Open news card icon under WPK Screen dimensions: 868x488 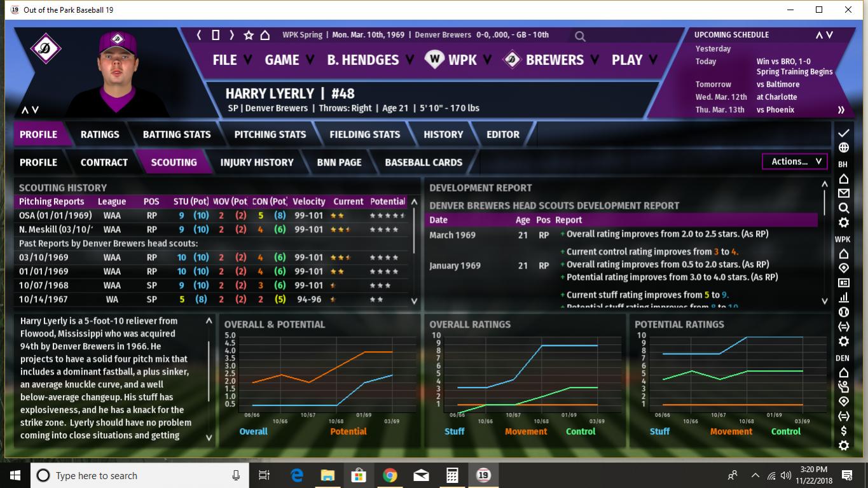[843, 282]
